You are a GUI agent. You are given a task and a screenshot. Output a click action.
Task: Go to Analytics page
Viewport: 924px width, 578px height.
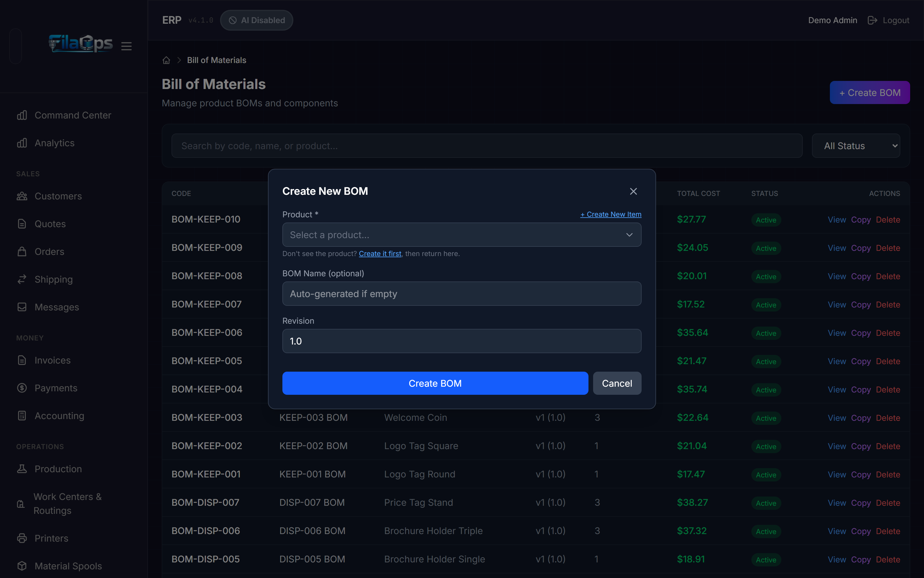coord(55,143)
